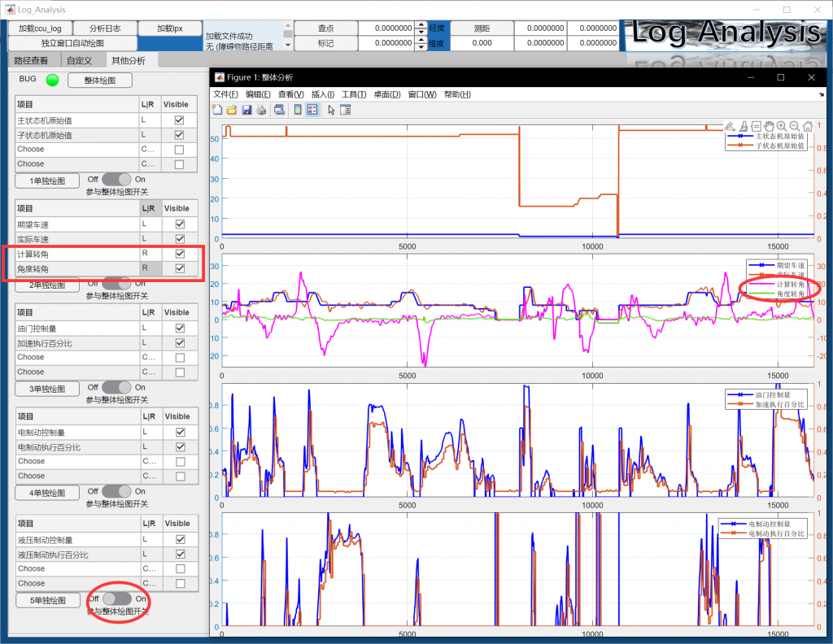Flip the Off/On switch below 5单独绘图
The image size is (833, 644).
pos(117,598)
